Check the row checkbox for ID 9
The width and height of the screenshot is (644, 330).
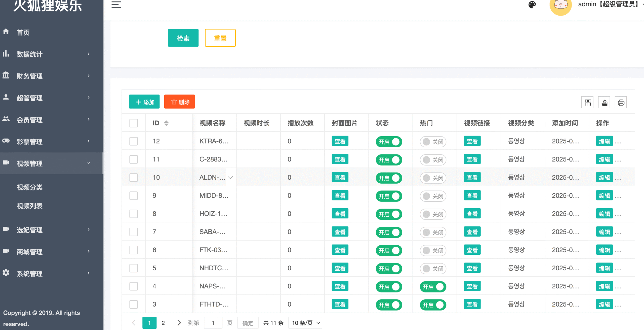click(134, 195)
